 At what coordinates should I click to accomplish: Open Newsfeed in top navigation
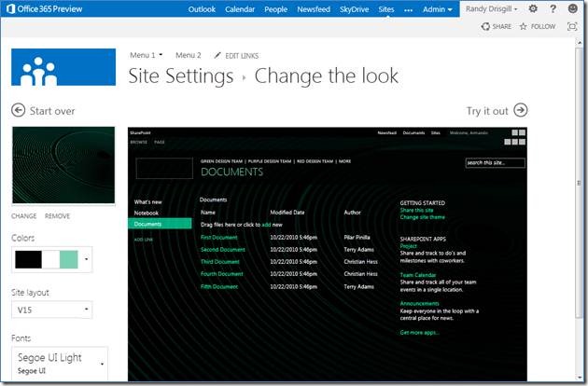314,9
